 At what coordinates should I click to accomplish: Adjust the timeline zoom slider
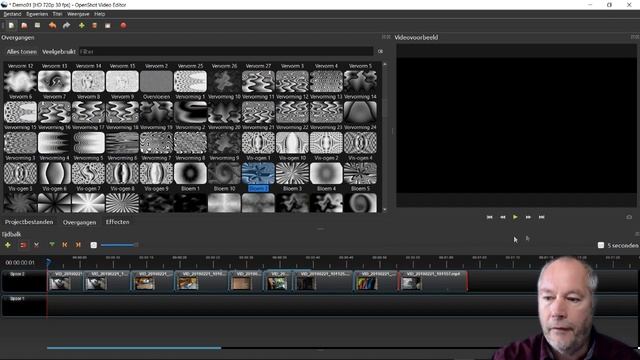tap(120, 245)
